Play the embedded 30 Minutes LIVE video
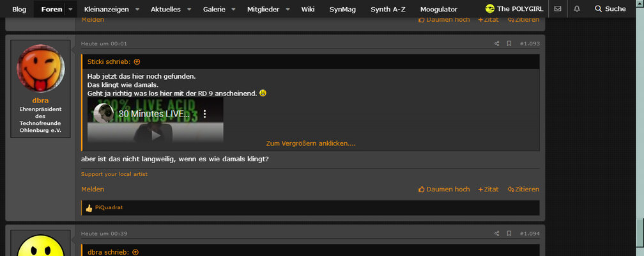This screenshot has width=644, height=256. (x=156, y=134)
